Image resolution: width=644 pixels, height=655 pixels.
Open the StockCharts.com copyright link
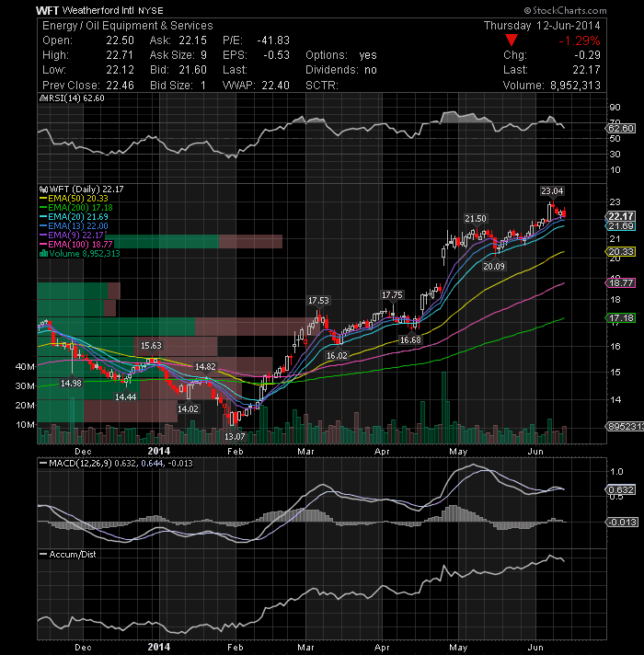coord(565,10)
